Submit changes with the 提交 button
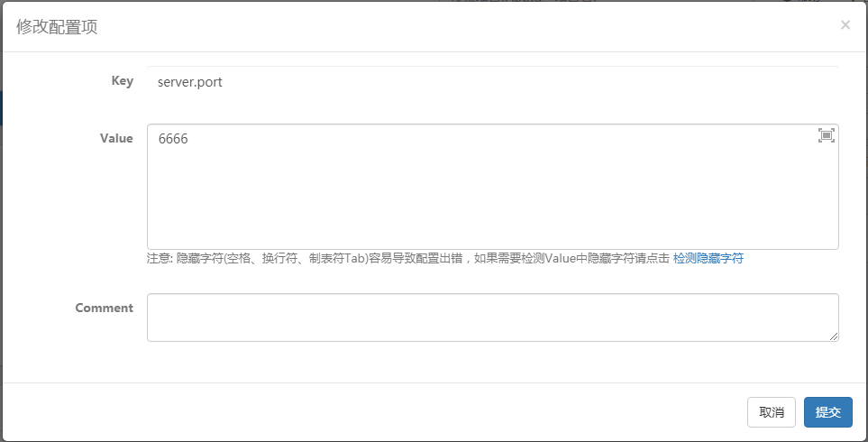 coord(828,412)
